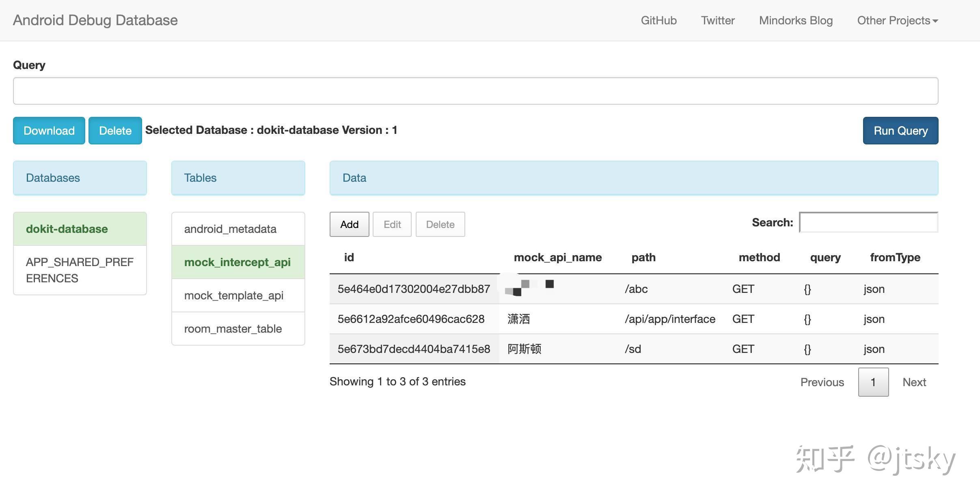980x503 pixels.
Task: Click the GitHub navigation link
Action: tap(658, 20)
